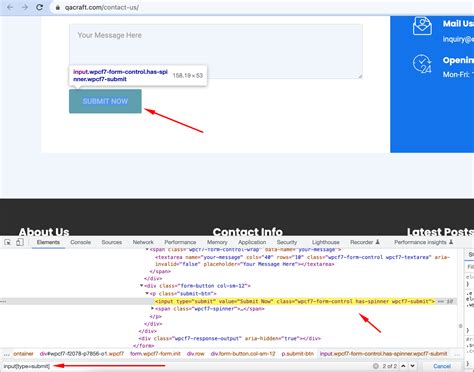Select the textarea your-message DOM line
Screen dimensions: 474x372
pyautogui.click(x=302, y=261)
